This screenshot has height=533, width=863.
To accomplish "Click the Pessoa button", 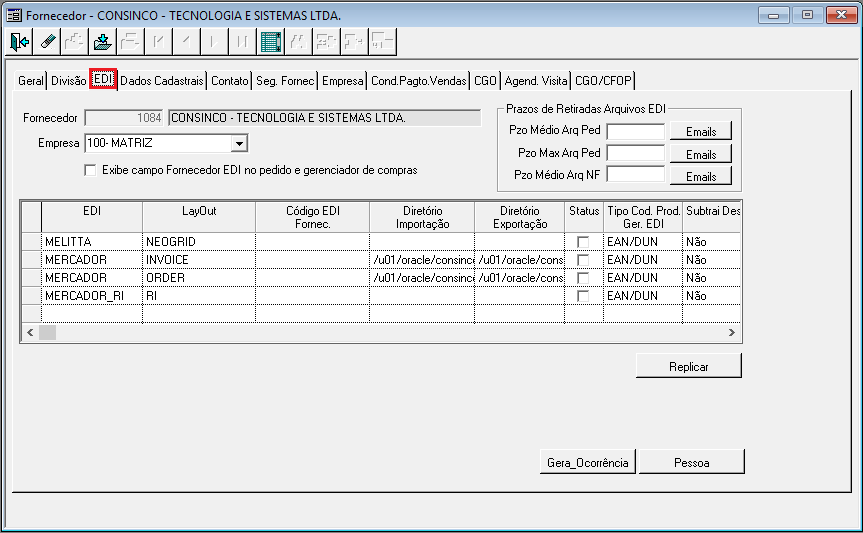I will tap(691, 462).
